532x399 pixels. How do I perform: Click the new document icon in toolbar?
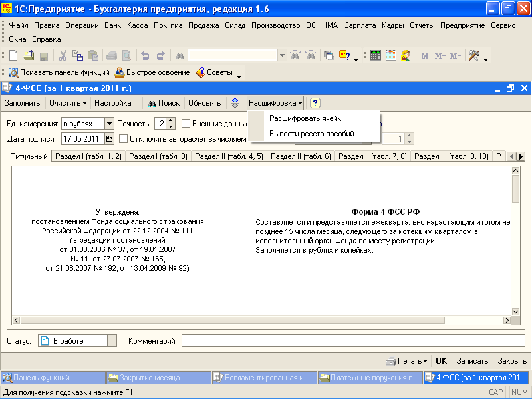pos(13,56)
